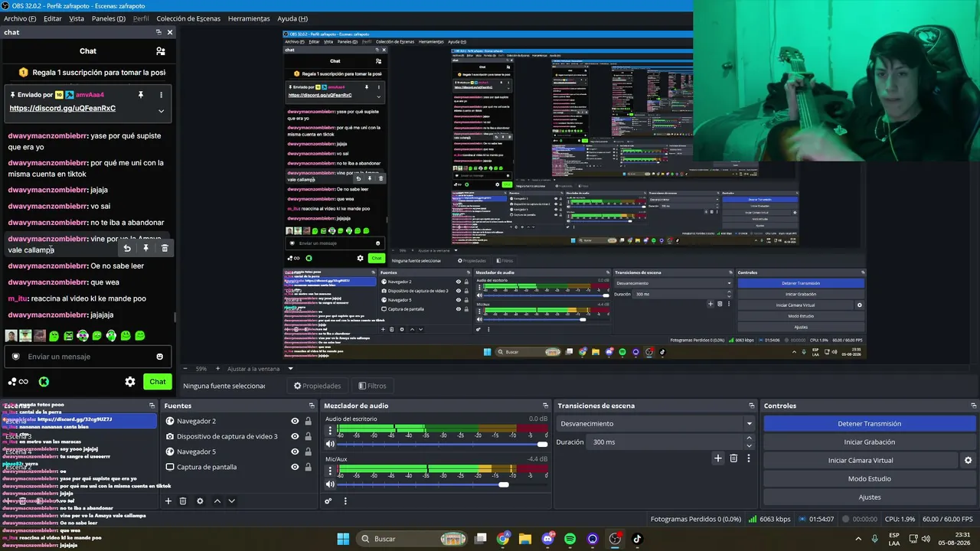Screen dimensions: 980x551
Task: Toggle the lock on Dispositivo de captura de video 3
Action: click(308, 436)
